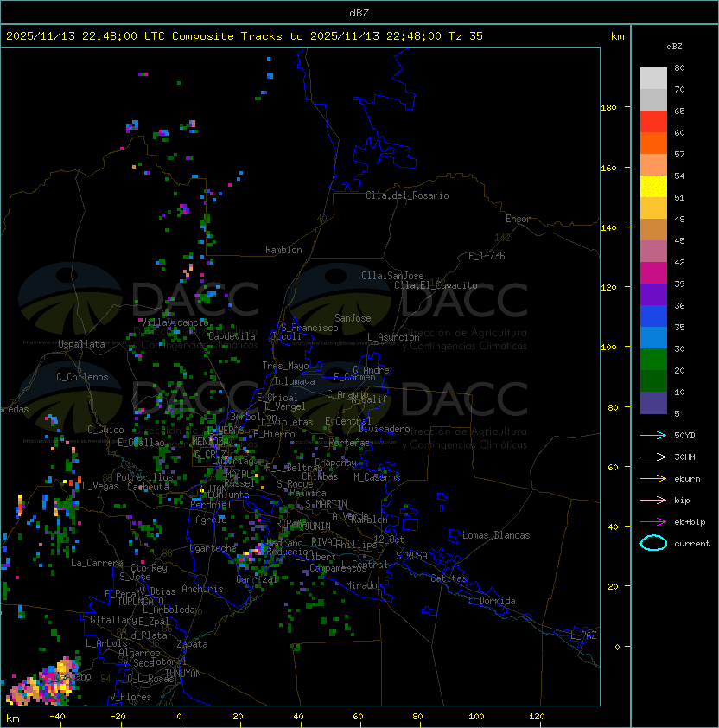
Task: Select the dark orange 57-60 dBZ swatch
Action: (653, 143)
